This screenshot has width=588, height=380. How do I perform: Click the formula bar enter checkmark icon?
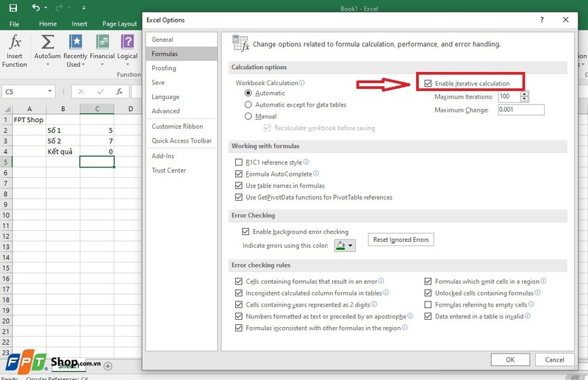(x=101, y=92)
